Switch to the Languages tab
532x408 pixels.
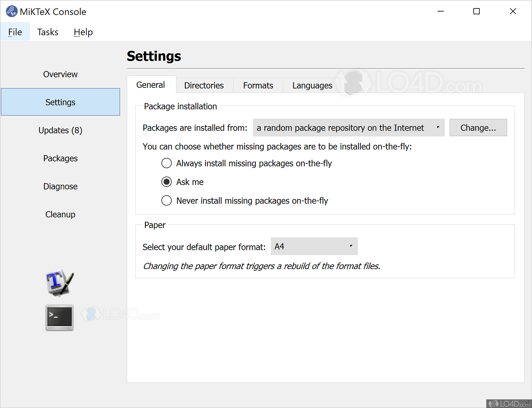(312, 85)
